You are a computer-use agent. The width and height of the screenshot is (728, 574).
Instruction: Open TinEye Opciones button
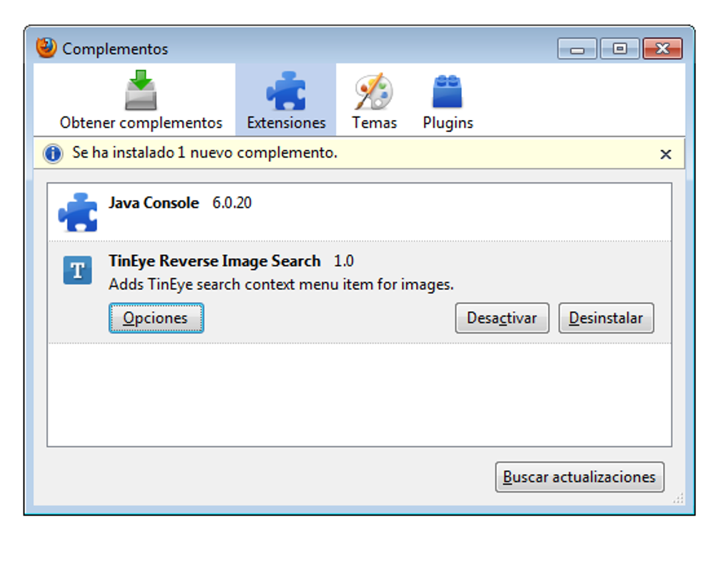pos(156,318)
